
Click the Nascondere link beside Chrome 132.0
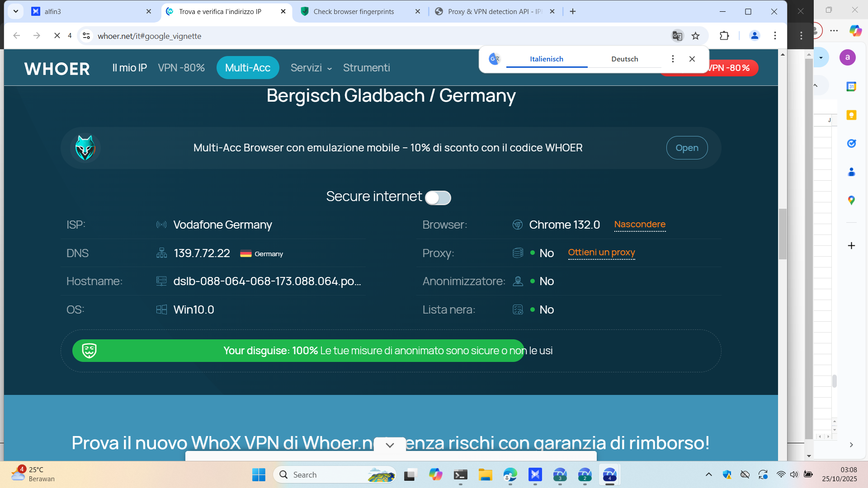640,225
